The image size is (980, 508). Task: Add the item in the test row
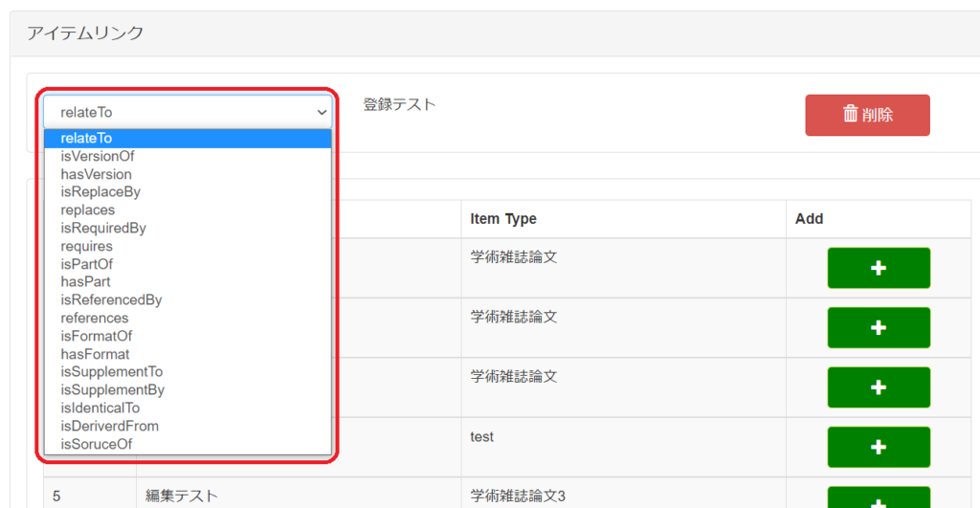(878, 447)
